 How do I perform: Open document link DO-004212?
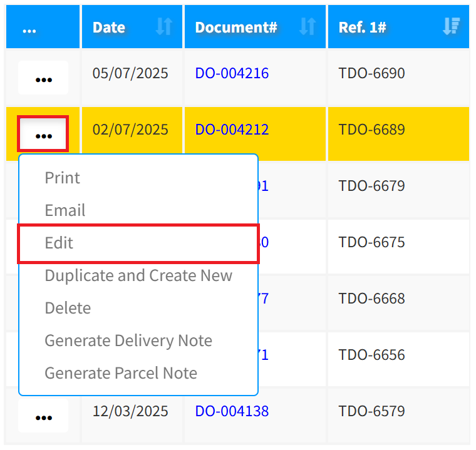(x=232, y=130)
